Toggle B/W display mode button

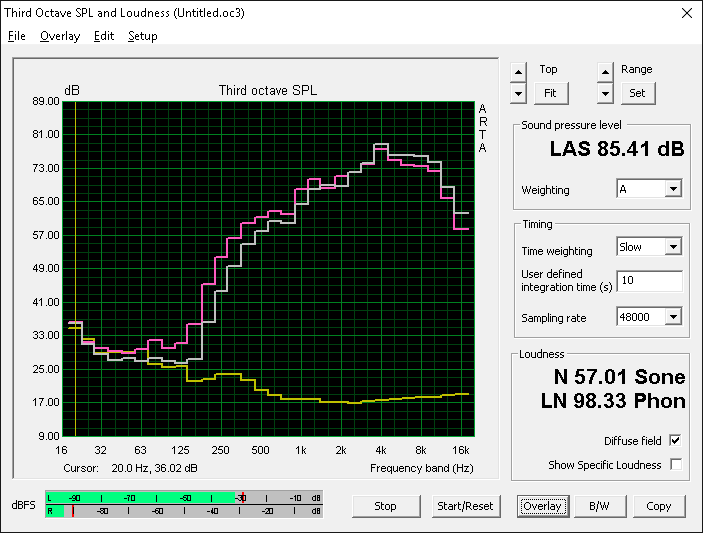(599, 506)
